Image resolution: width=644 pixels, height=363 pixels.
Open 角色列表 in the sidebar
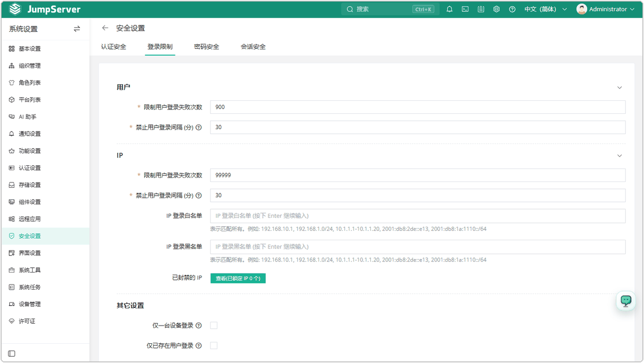coord(45,83)
